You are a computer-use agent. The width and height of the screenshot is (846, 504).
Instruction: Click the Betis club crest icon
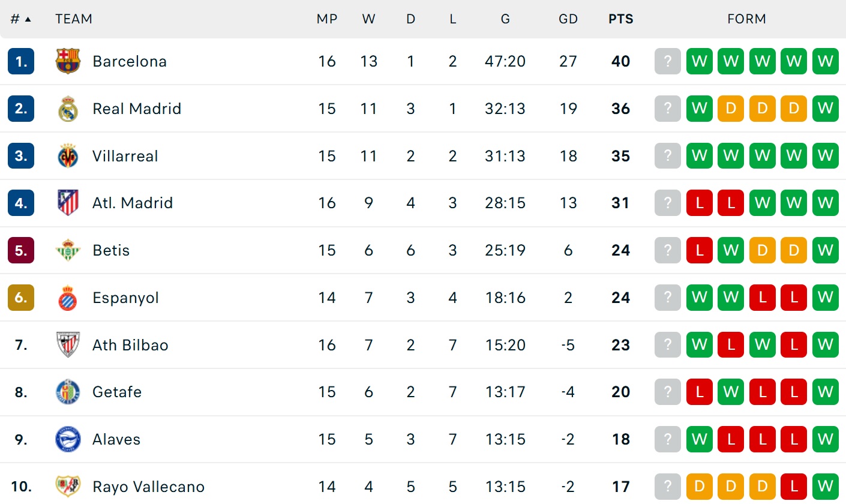click(68, 250)
